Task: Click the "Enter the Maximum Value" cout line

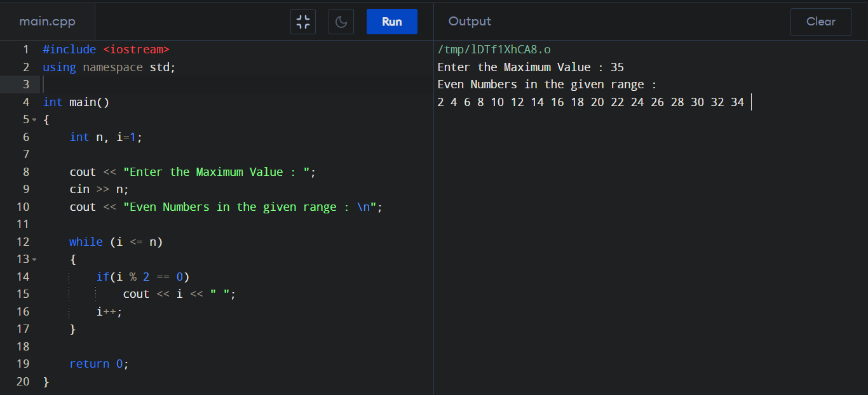Action: point(193,172)
